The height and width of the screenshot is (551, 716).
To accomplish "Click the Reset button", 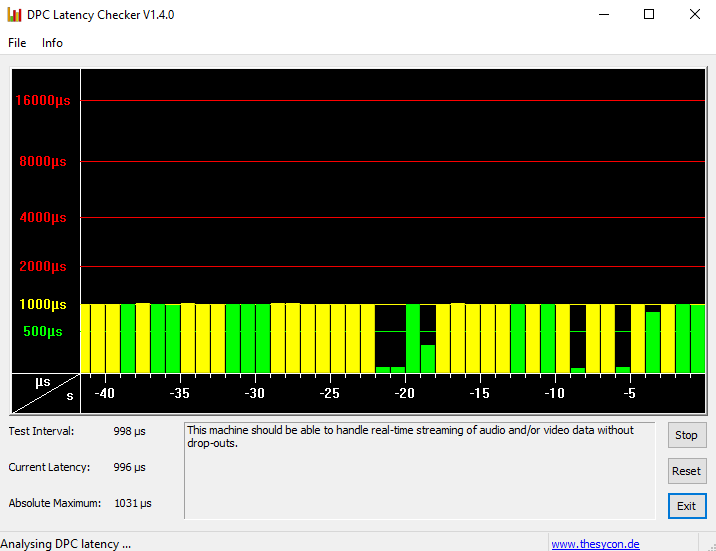I will coord(686,471).
